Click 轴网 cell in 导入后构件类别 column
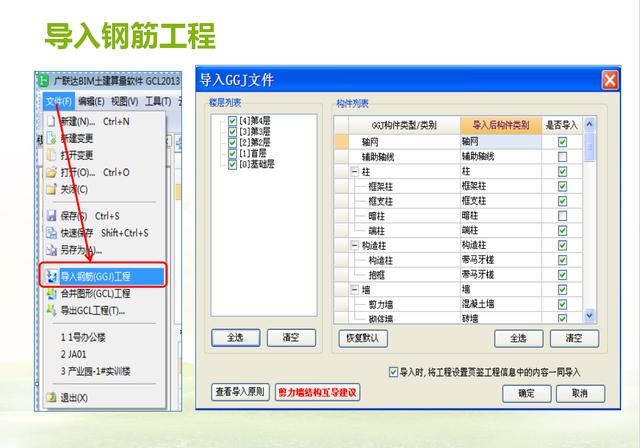The image size is (640, 448). pos(501,142)
